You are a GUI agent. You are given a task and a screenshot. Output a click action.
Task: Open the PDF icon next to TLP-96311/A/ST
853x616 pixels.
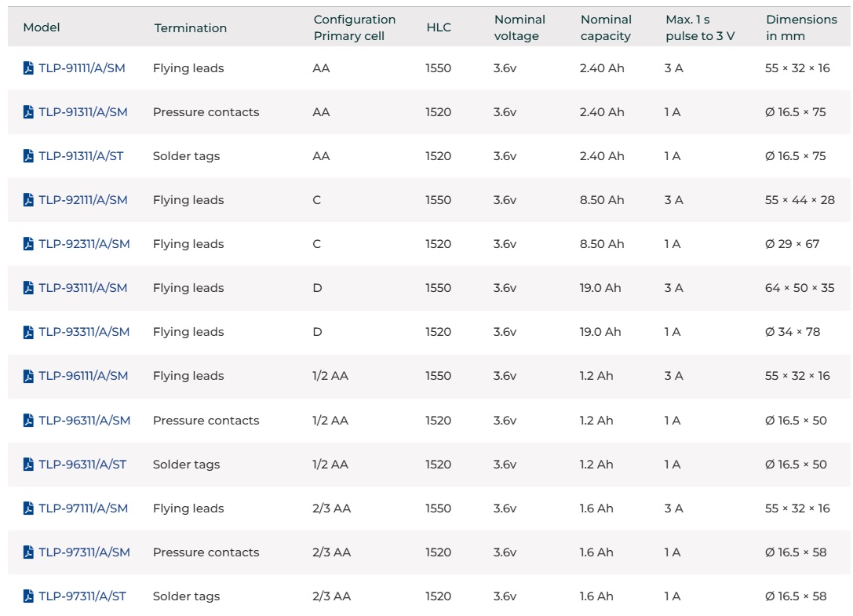pos(29,465)
